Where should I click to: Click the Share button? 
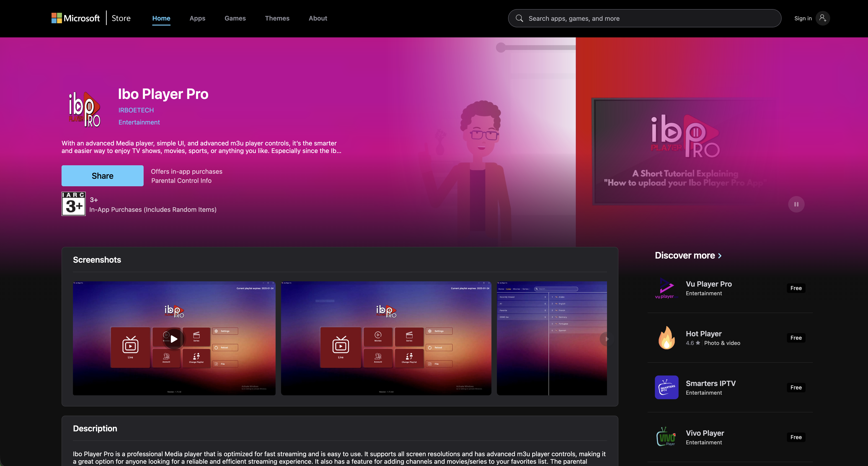(x=102, y=176)
